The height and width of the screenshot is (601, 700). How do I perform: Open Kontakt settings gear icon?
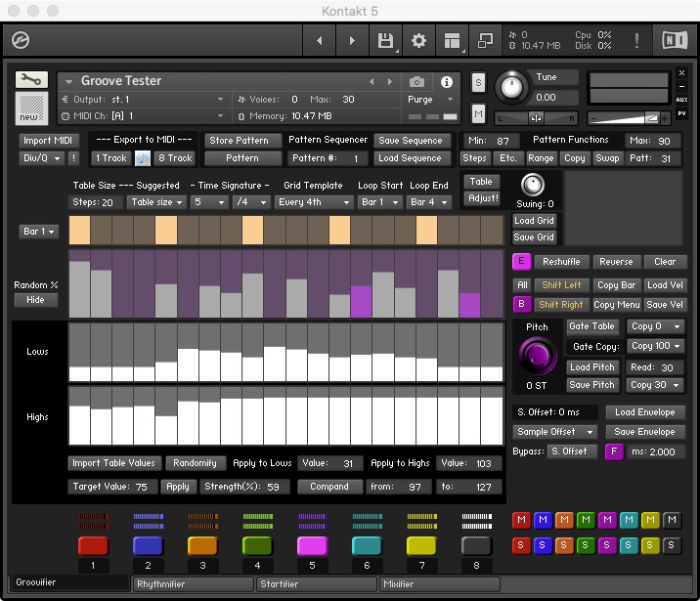coord(418,41)
